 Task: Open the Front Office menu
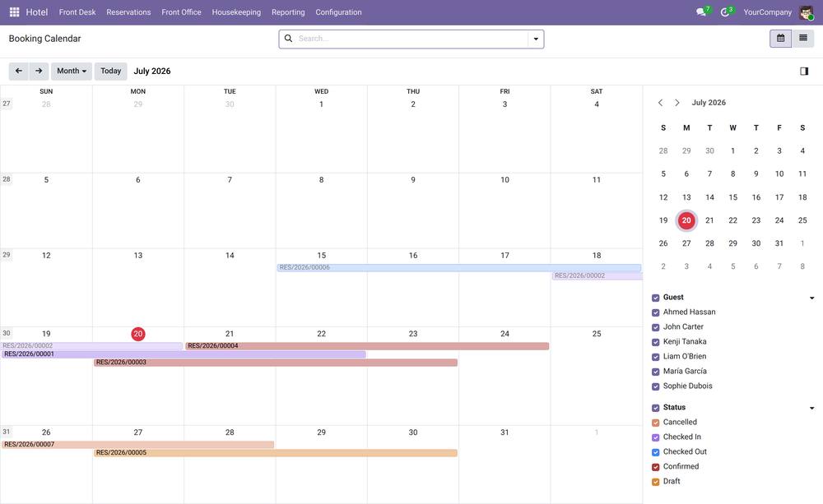181,12
